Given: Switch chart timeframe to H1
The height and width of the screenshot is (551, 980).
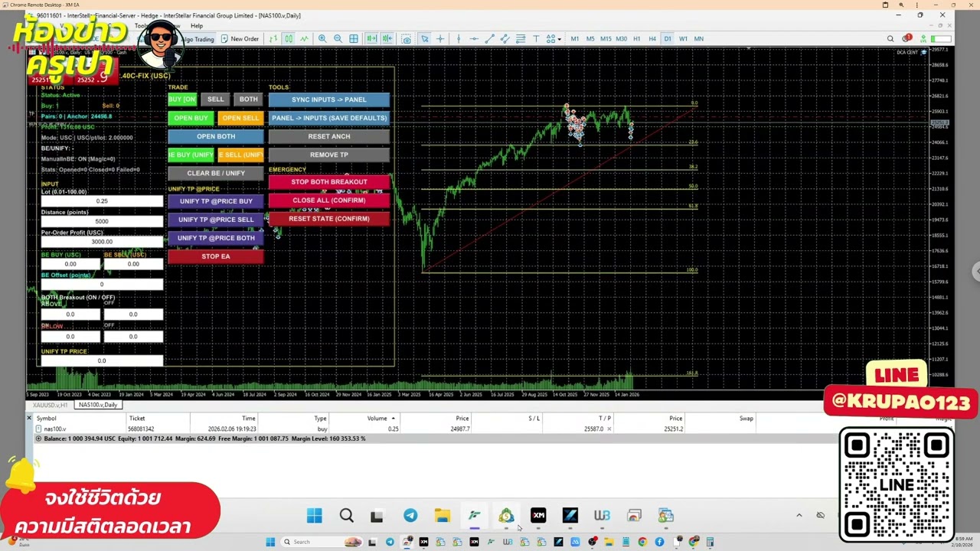Looking at the screenshot, I should (x=636, y=39).
